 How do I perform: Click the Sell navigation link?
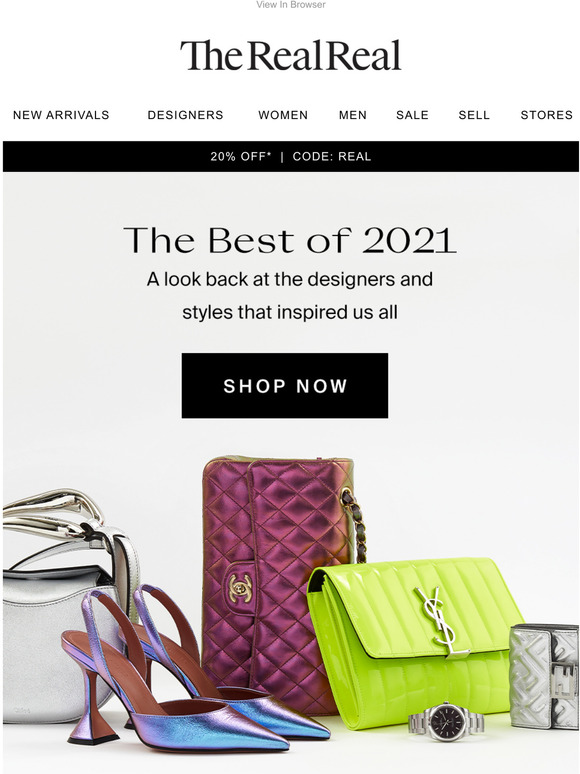(474, 115)
